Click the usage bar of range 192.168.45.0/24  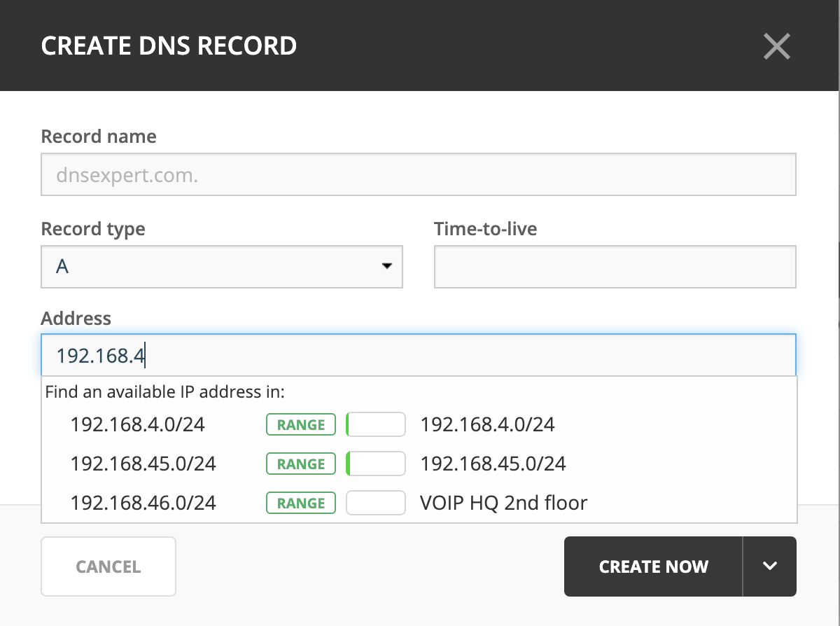pos(376,464)
